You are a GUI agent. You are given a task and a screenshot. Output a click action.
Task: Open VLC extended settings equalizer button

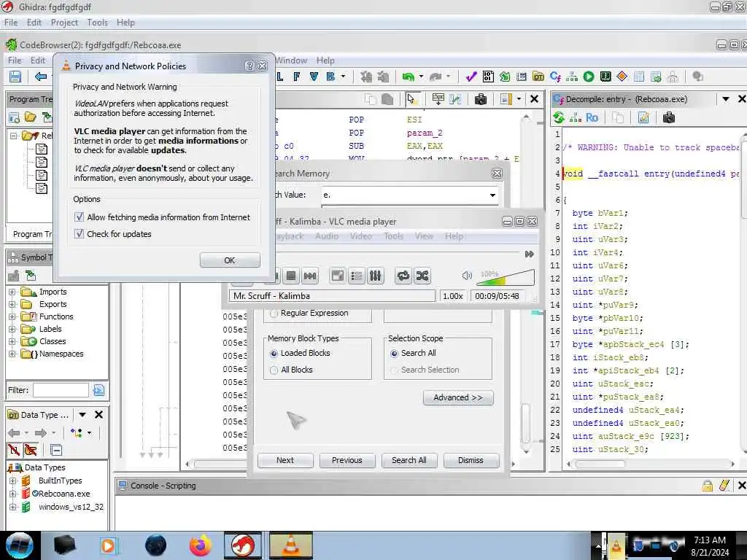point(376,276)
